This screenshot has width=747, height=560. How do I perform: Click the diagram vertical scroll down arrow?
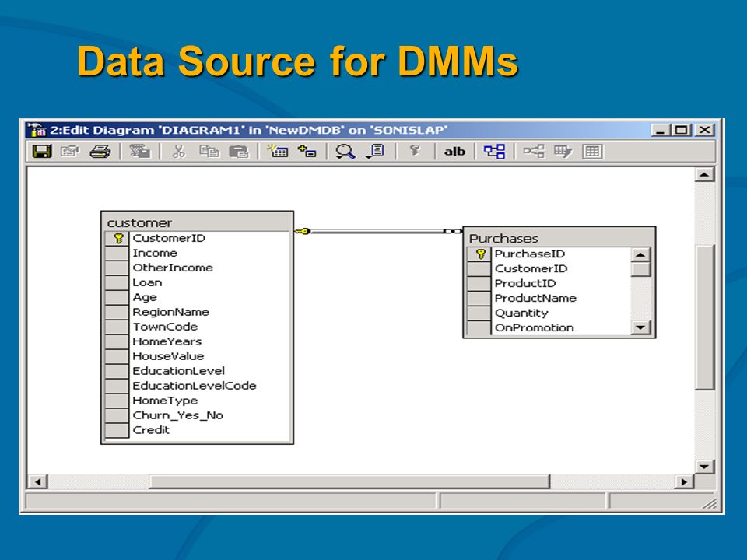704,467
